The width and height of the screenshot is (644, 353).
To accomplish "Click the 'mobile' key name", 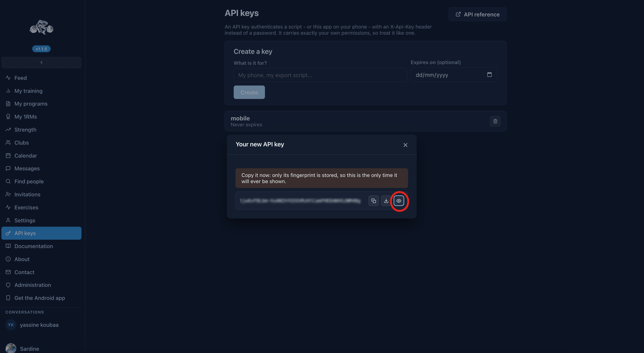I will click(240, 118).
